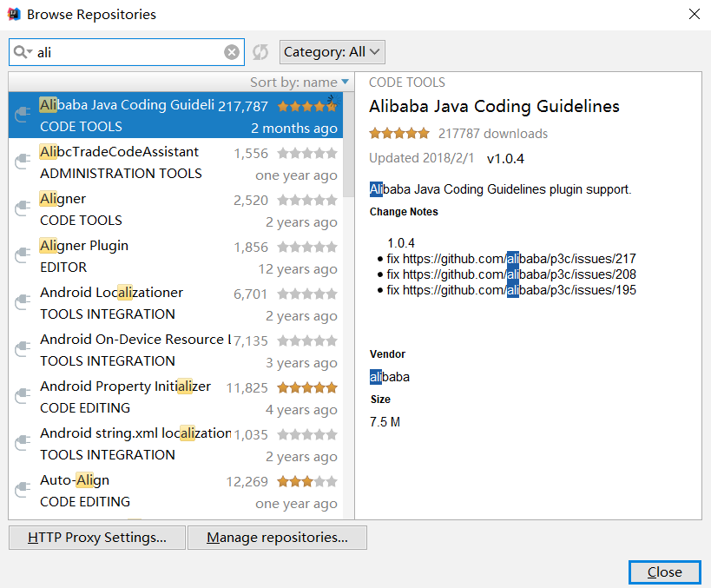Click the 'v1.0.4' version text
The image size is (711, 588).
505,159
